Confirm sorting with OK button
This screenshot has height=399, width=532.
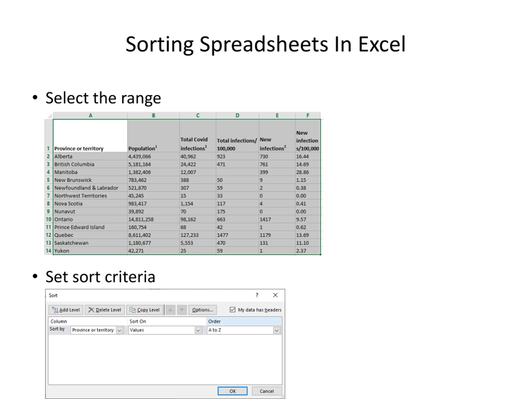point(232,391)
